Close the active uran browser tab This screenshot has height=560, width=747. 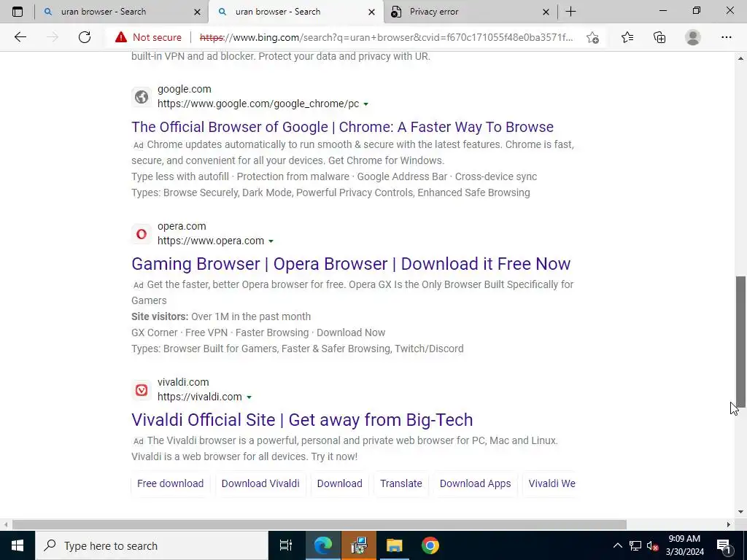tap(371, 12)
